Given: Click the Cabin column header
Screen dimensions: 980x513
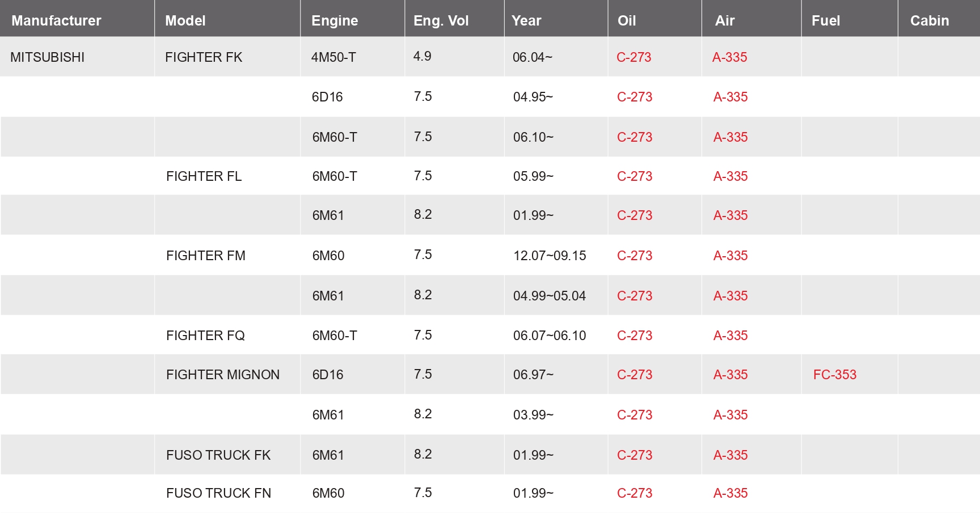Looking at the screenshot, I should [x=930, y=20].
